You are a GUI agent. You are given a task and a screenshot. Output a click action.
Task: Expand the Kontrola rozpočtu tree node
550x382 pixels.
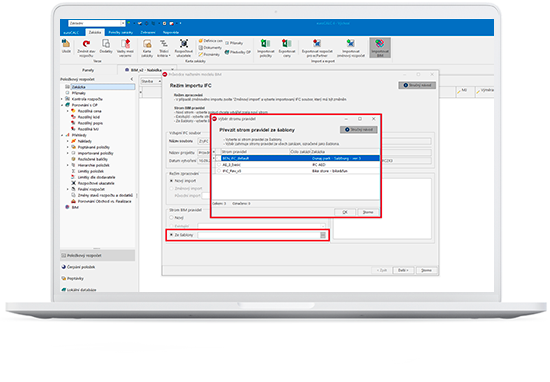[x=62, y=99]
